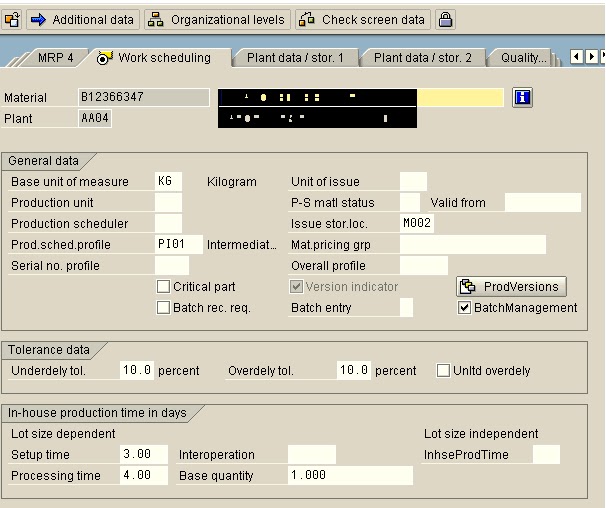Click the Unit of issue field
This screenshot has height=508, width=606.
[x=413, y=181]
